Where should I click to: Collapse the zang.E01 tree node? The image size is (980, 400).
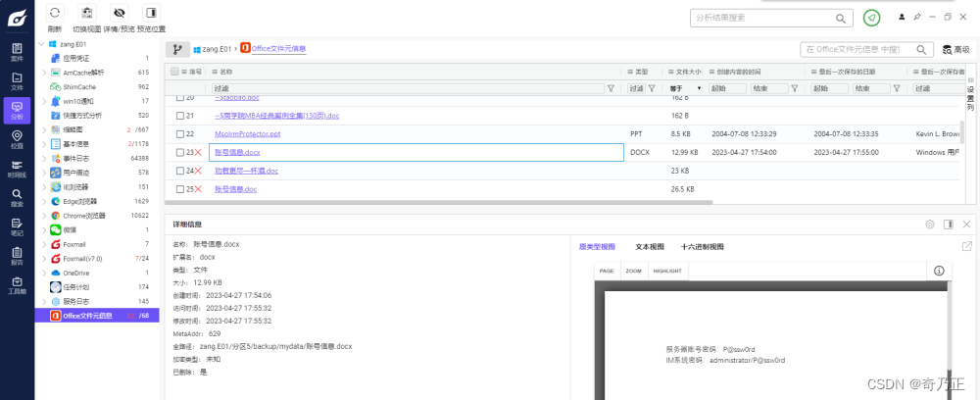coord(42,44)
